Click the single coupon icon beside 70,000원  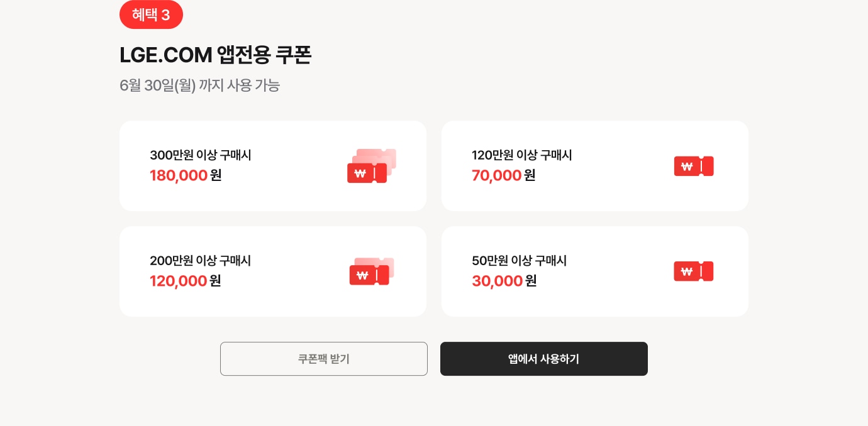point(694,166)
